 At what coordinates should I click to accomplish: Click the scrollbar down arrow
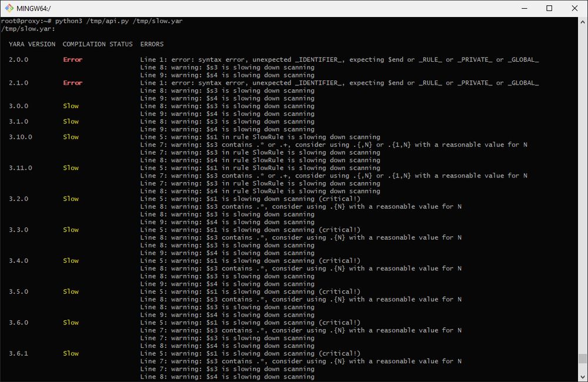pos(582,376)
